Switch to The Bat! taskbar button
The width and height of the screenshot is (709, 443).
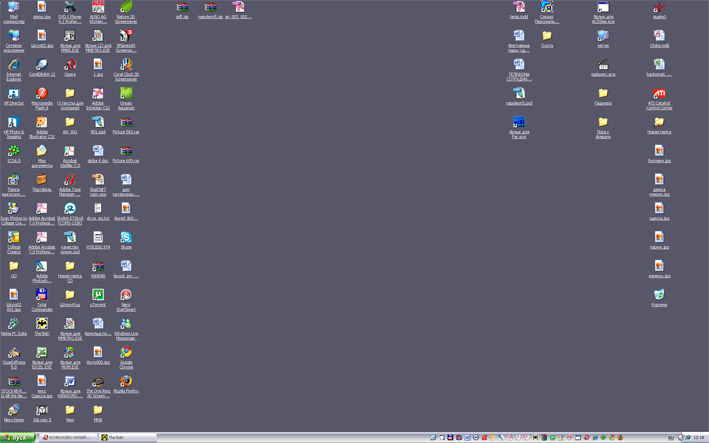coord(127,438)
